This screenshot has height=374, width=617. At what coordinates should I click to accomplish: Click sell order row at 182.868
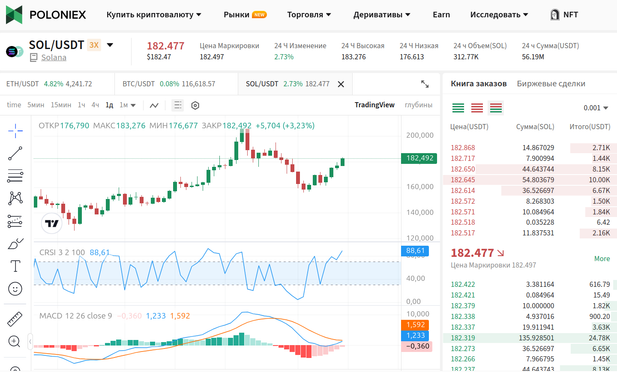[530, 148]
